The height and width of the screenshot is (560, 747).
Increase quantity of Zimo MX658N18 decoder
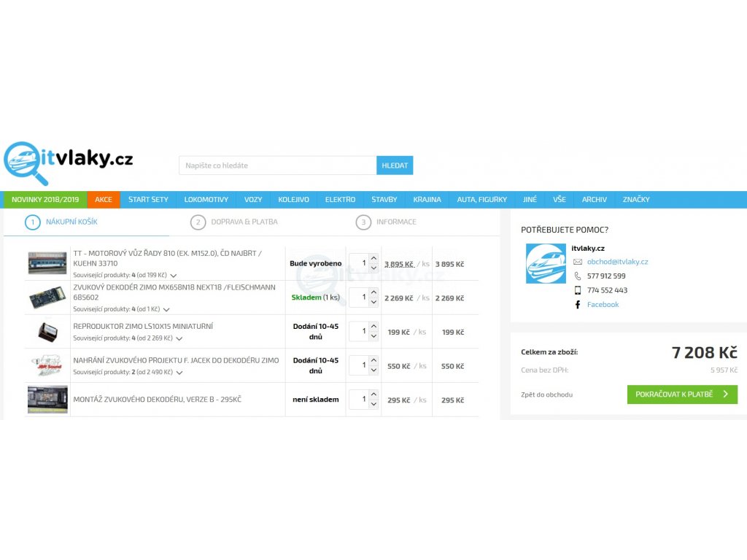[374, 292]
